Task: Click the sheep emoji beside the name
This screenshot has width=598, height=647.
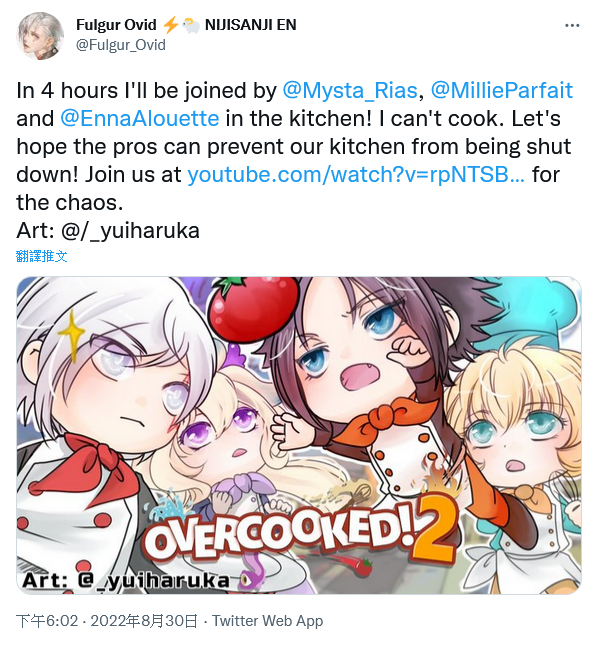Action: click(191, 25)
